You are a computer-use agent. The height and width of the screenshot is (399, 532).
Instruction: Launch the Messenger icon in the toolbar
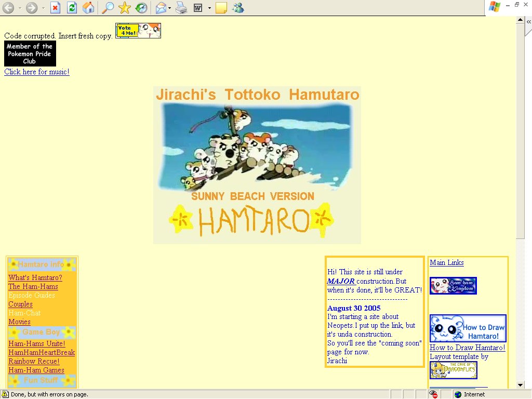(x=238, y=7)
